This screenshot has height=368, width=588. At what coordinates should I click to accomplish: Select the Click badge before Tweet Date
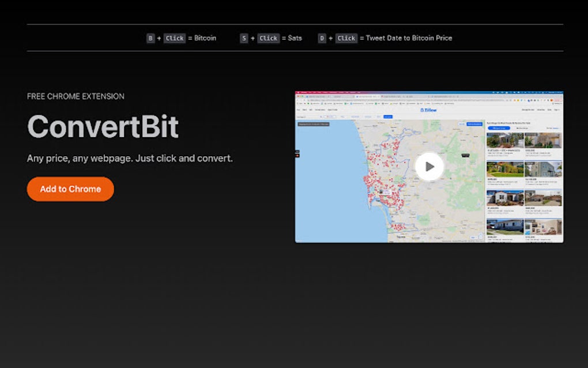pos(346,38)
